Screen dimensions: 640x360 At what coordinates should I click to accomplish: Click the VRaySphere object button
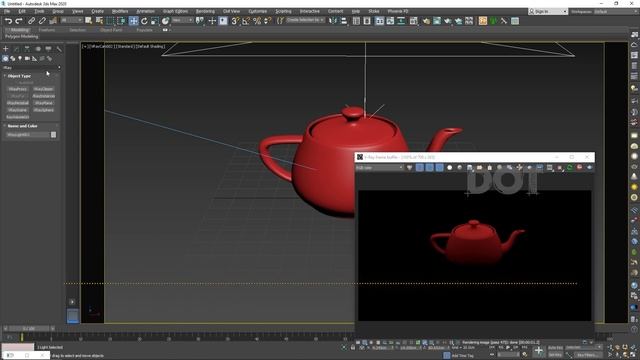43,110
